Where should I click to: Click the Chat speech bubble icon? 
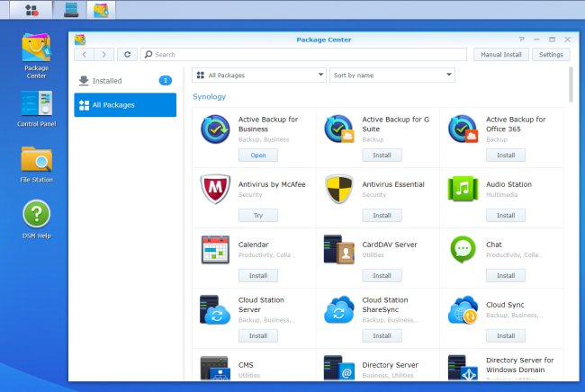coord(463,249)
